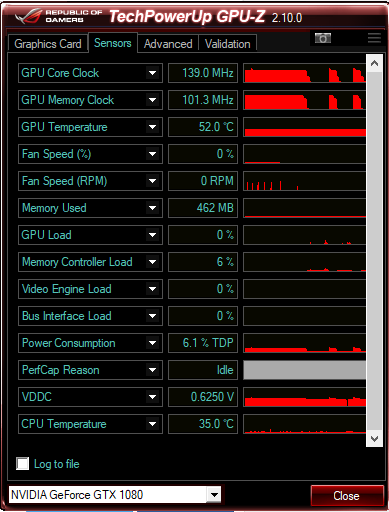Click the Power Consumption history graph
Viewport: 389px width, 512px height.
305,343
